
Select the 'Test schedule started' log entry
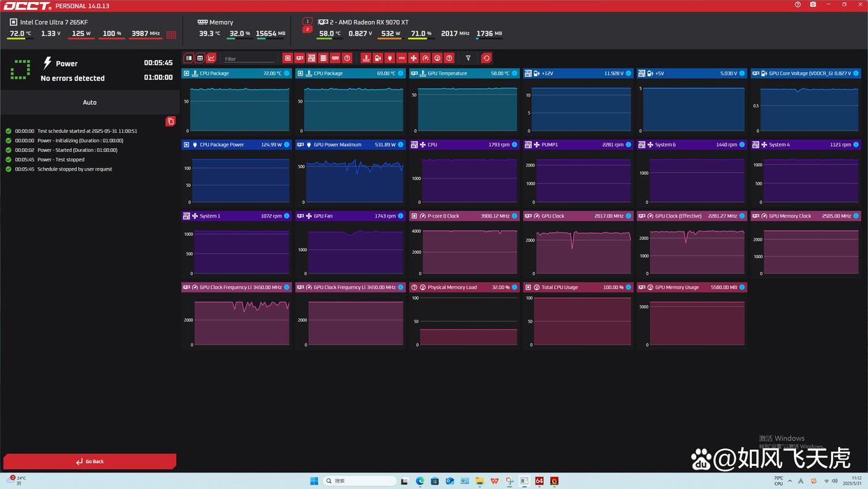click(x=87, y=131)
